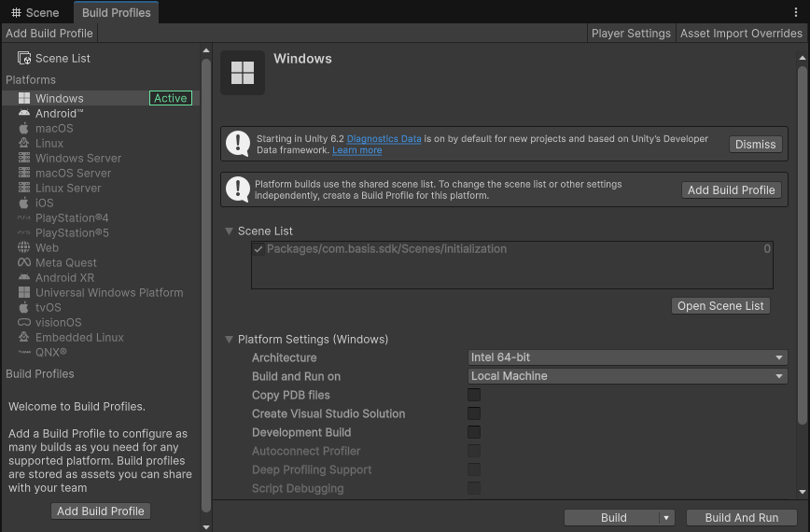Click the left panel scrollbar thumb
Screen dimensions: 810x532
pyautogui.click(x=206, y=285)
